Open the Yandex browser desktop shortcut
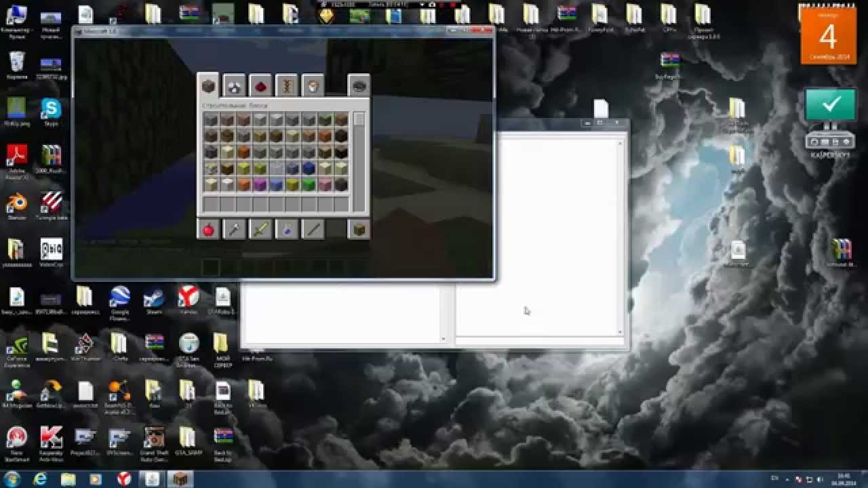This screenshot has width=868, height=488. click(188, 301)
